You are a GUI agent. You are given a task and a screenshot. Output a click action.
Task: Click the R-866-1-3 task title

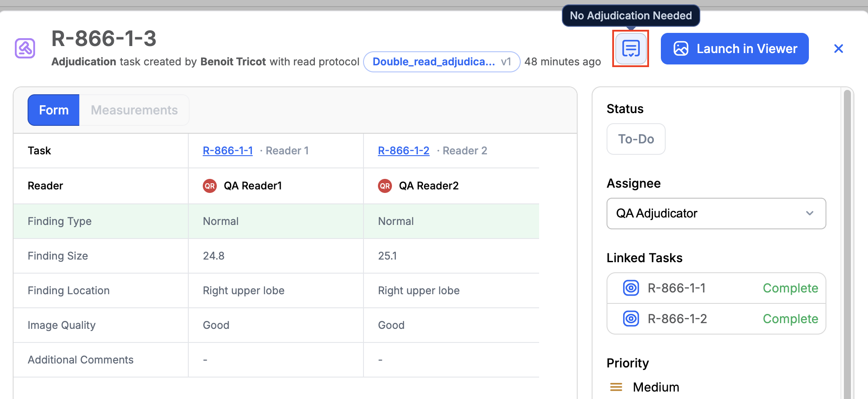(104, 39)
